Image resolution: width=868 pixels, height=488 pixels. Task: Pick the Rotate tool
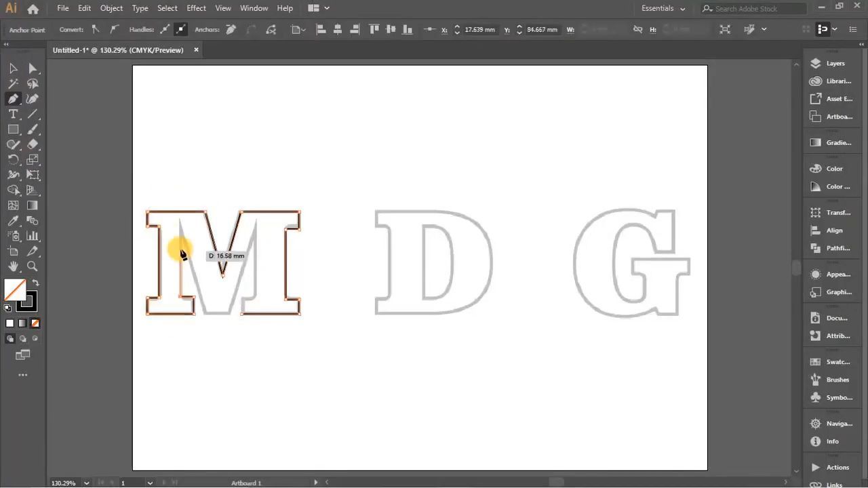point(13,160)
